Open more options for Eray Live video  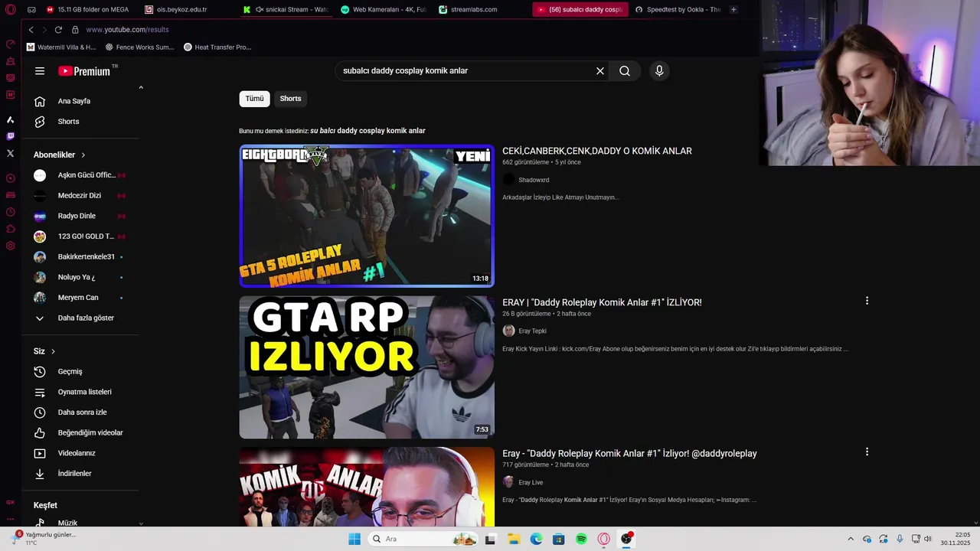click(867, 452)
